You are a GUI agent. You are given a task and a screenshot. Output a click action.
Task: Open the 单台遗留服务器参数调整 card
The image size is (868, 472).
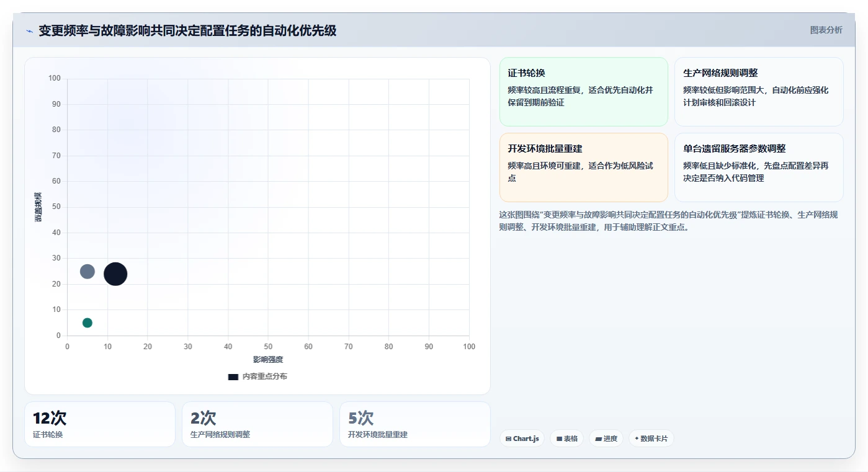click(x=759, y=167)
